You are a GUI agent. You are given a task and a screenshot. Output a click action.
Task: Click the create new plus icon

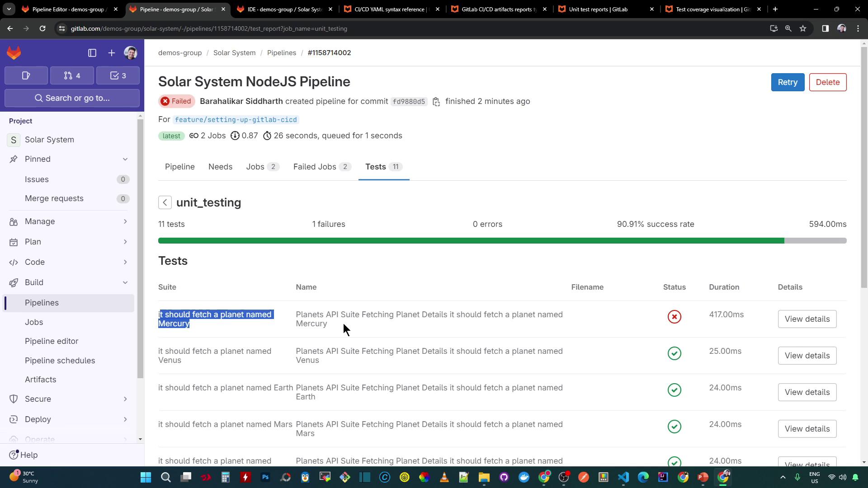tap(112, 53)
